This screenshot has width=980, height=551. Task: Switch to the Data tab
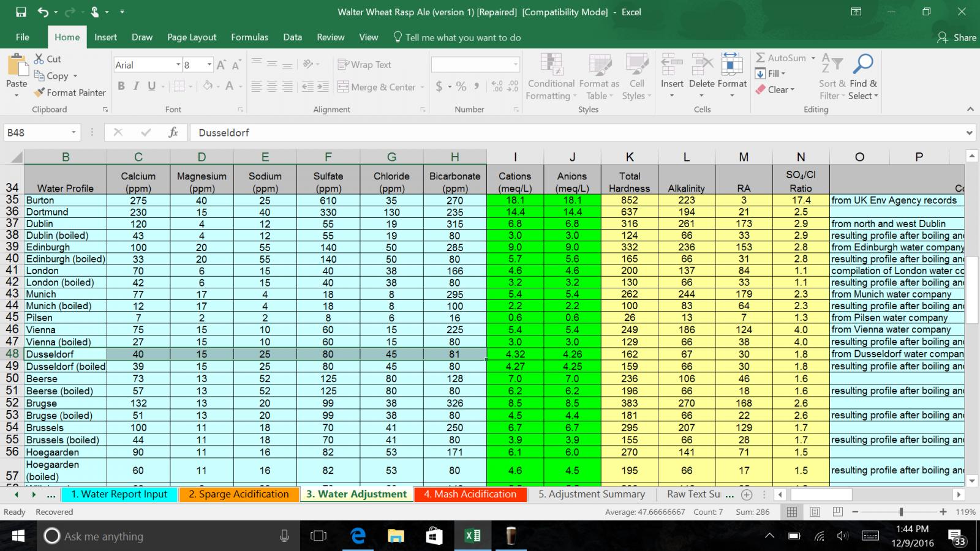[x=292, y=37]
